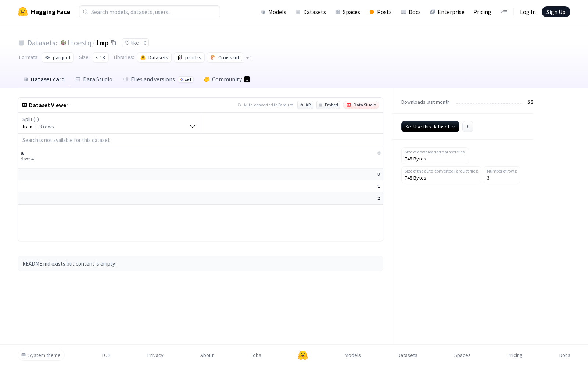Open Data Studio from the viewer header
This screenshot has width=588, height=368.
pyautogui.click(x=361, y=105)
